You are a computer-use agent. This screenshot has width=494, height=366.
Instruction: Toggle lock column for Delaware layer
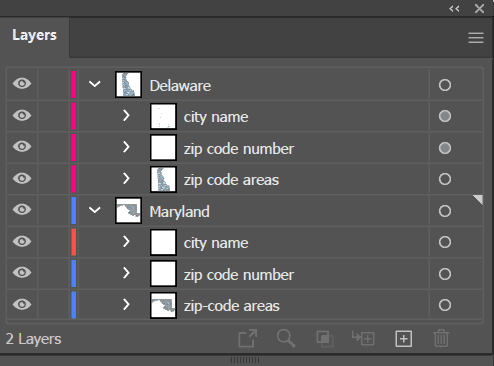pyautogui.click(x=54, y=84)
